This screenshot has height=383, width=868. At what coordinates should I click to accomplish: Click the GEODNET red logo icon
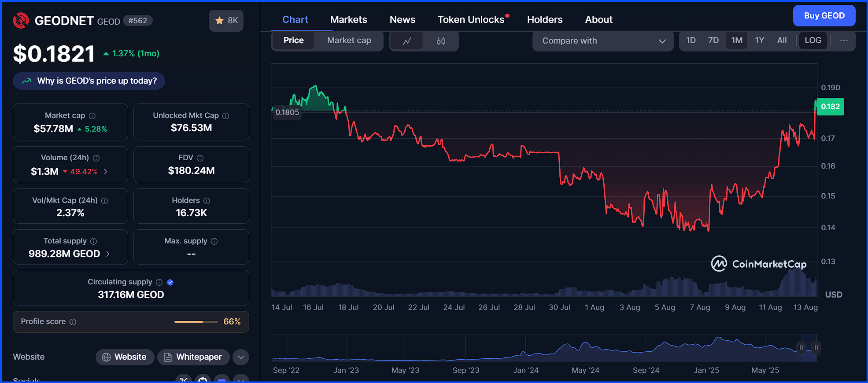click(x=21, y=20)
